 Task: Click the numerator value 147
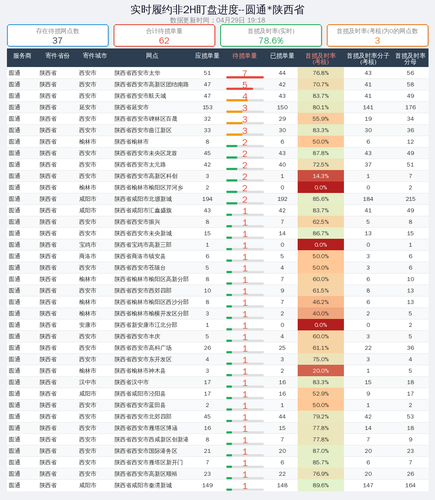368,485
